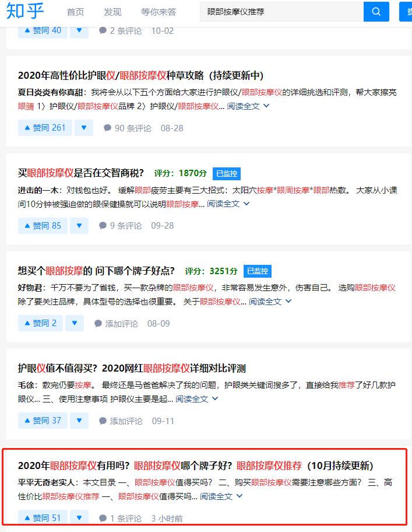Upvote 赞同 85
Viewport: 412px width, 532px height.
[43, 226]
